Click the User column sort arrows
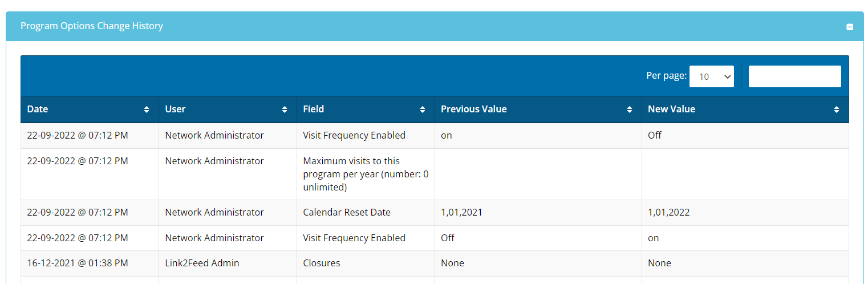This screenshot has height=284, width=868. click(x=285, y=109)
